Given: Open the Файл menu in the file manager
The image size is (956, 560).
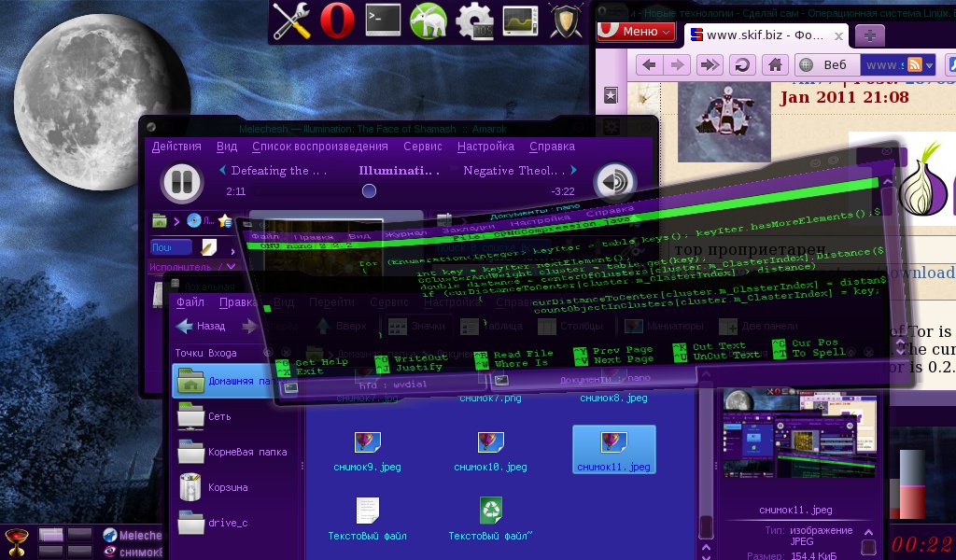Looking at the screenshot, I should point(190,302).
